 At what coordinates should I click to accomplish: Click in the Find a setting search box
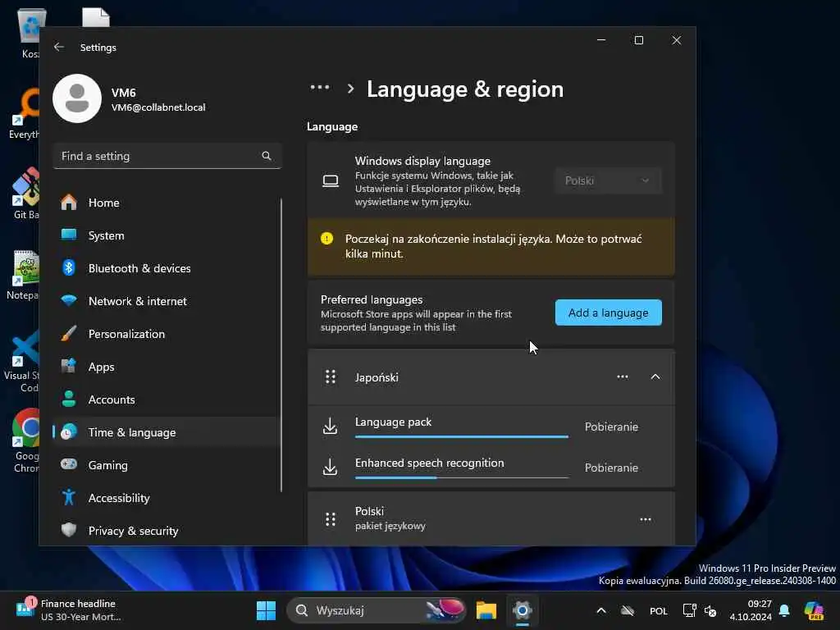tap(167, 156)
